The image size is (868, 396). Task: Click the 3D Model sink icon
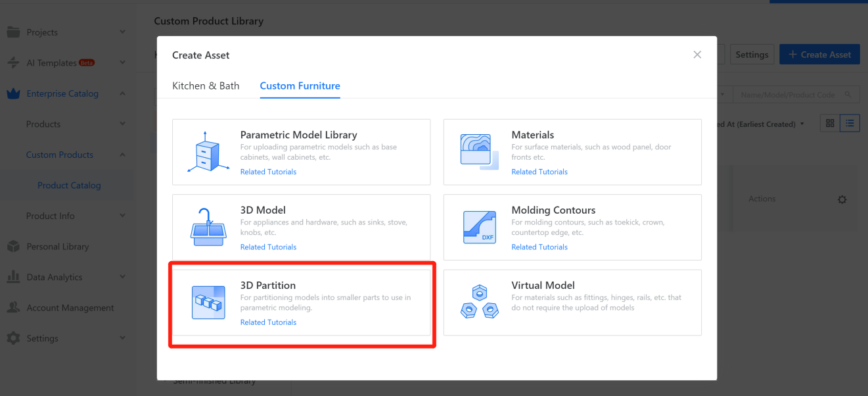[207, 227]
